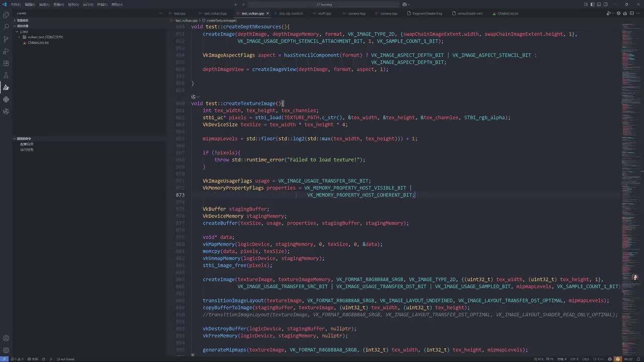Switch to the camera.hpp editor tab
This screenshot has width=644, height=362.
357,14
